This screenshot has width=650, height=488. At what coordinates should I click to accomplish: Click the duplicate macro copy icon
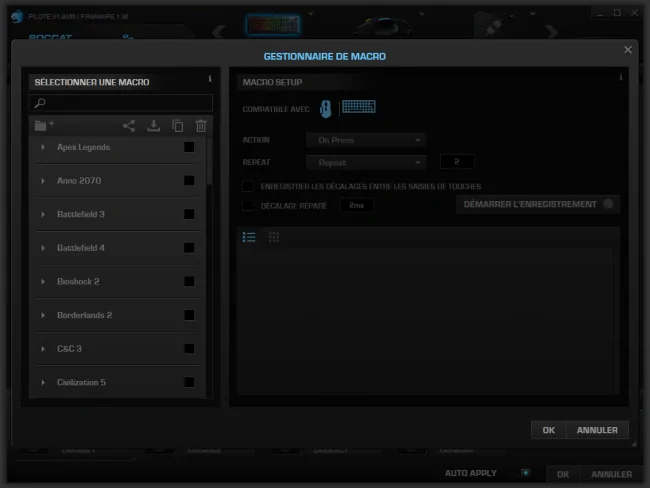pyautogui.click(x=178, y=126)
